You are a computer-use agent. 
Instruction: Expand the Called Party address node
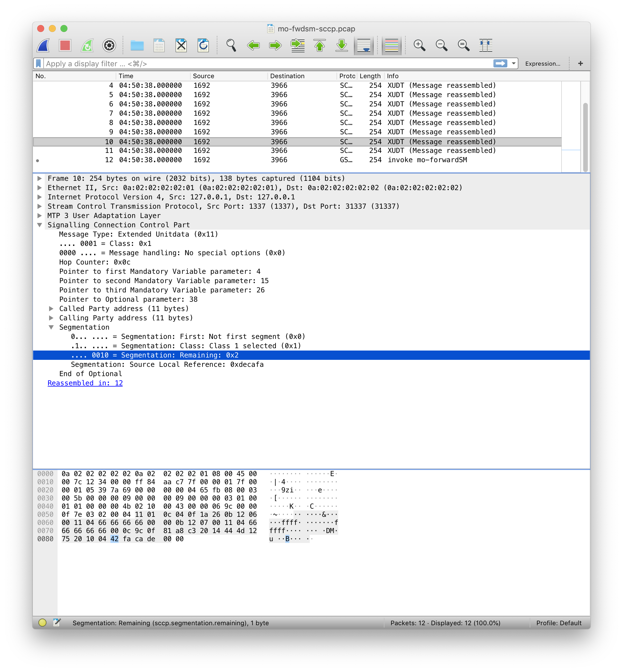(51, 309)
